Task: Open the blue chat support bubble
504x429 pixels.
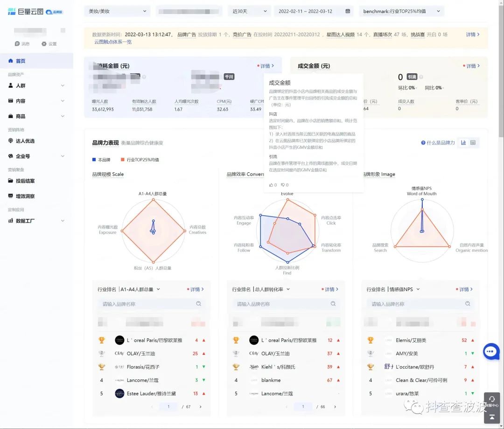Action: click(x=491, y=352)
